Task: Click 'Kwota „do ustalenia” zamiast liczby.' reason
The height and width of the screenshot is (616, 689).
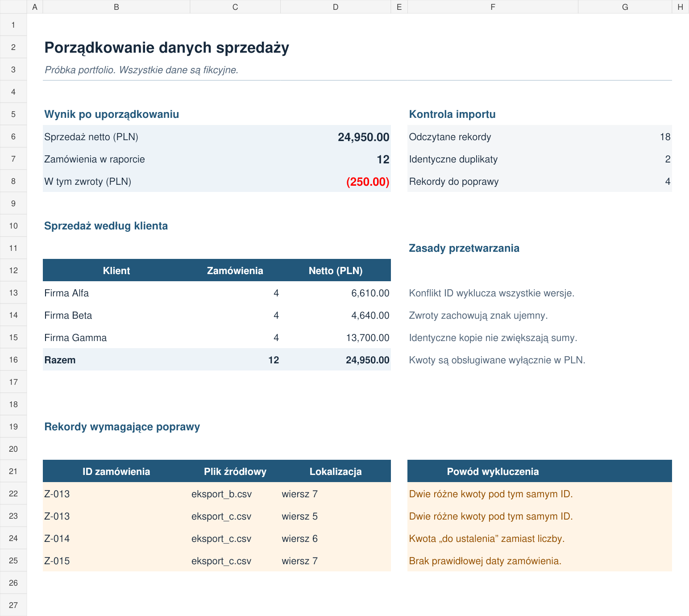Action: tap(487, 538)
